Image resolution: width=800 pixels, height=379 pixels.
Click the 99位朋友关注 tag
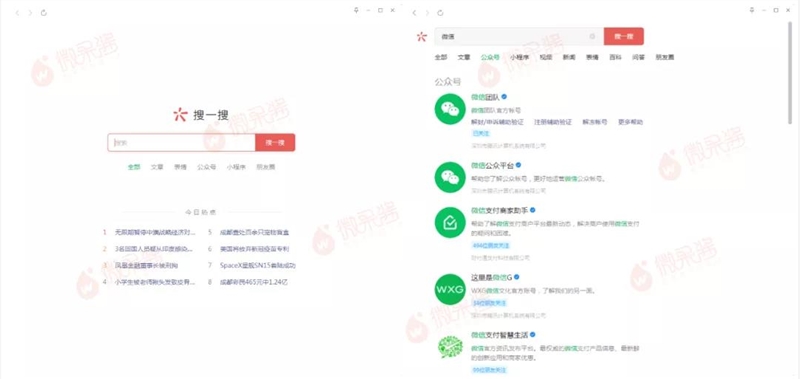click(x=489, y=369)
